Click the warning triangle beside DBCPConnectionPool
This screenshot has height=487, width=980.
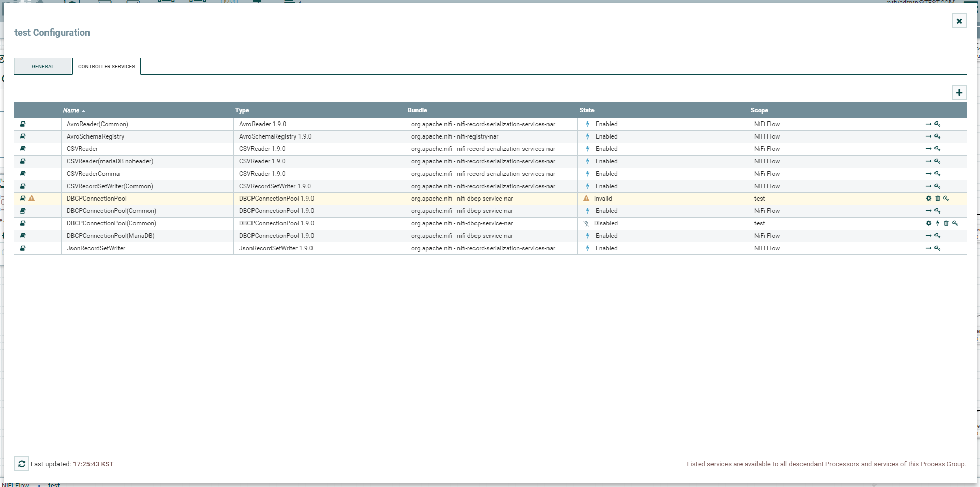[33, 199]
